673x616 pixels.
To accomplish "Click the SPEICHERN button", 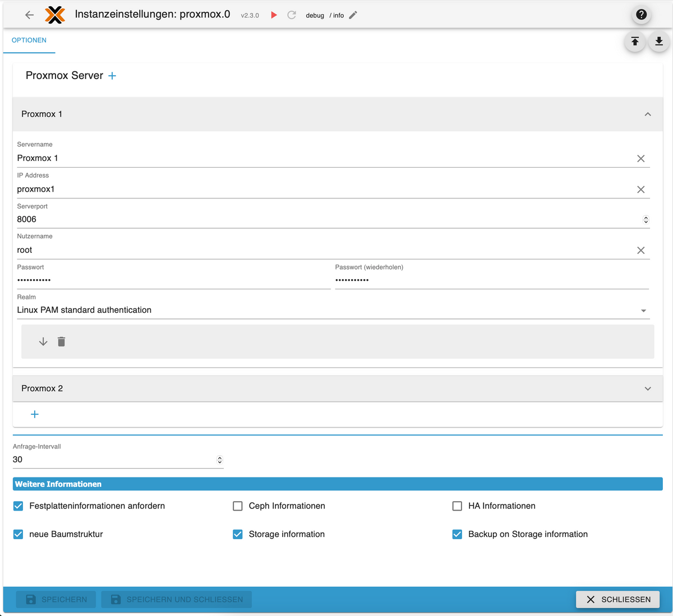I will coord(56,599).
